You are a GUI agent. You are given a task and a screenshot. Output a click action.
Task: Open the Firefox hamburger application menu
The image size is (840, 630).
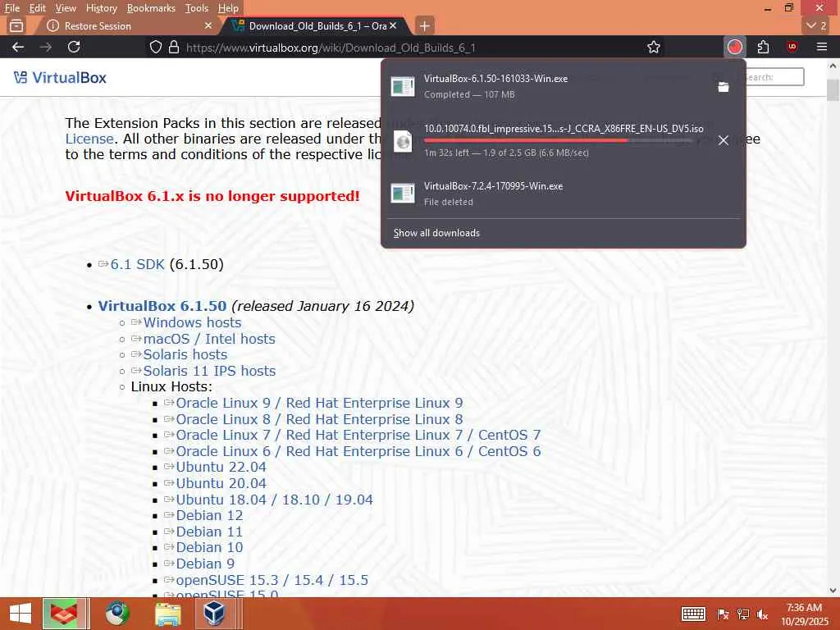coord(822,47)
